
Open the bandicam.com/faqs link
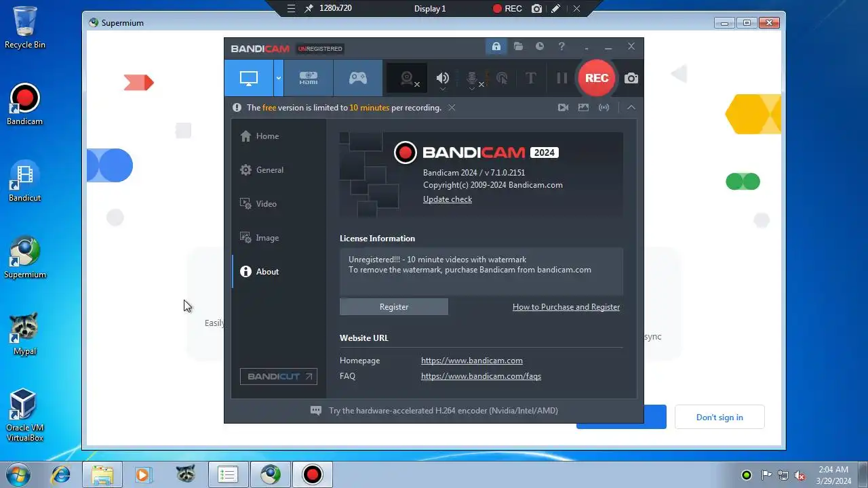click(481, 376)
